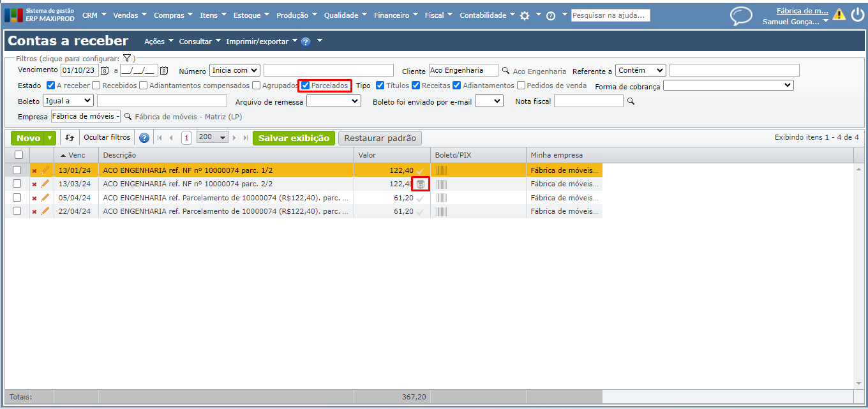Enable the Pedidos de venda checkbox
The width and height of the screenshot is (868, 409).
[521, 86]
